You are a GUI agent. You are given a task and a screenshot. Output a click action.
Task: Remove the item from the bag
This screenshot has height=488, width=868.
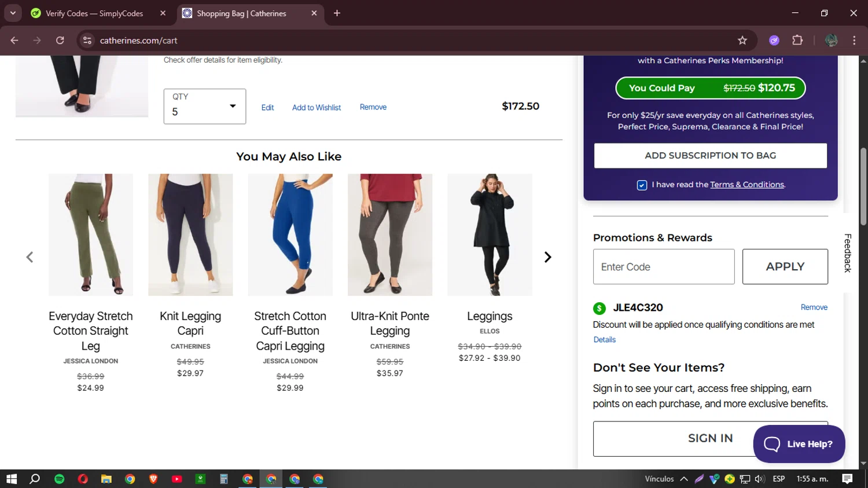pos(373,107)
